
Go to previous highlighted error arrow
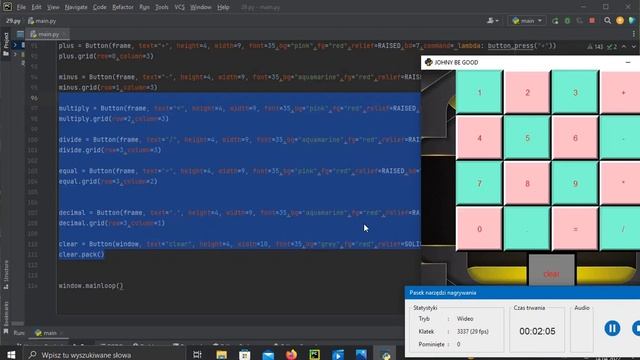[x=624, y=47]
